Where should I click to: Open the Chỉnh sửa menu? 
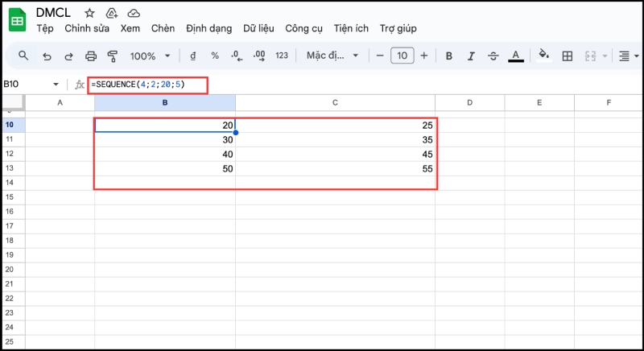87,28
